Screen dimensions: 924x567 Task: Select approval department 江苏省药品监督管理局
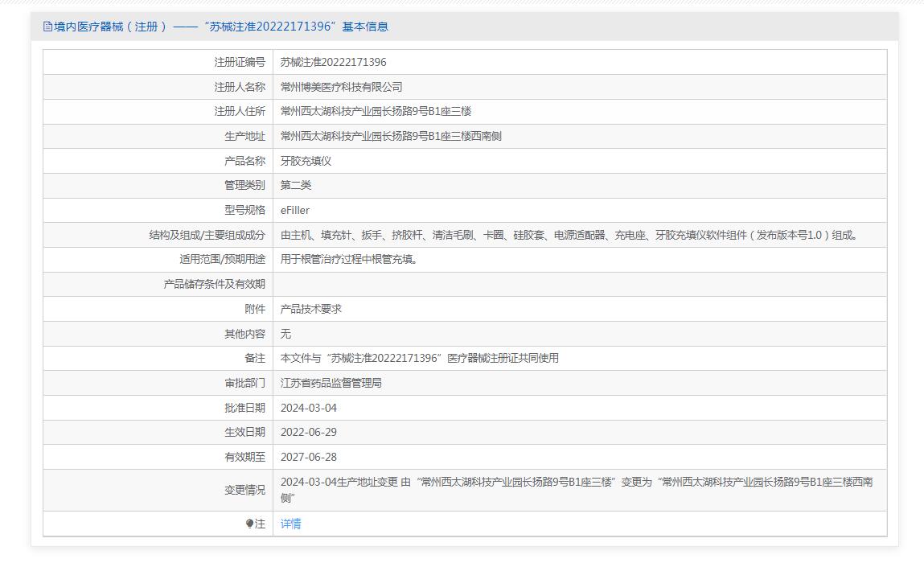pyautogui.click(x=331, y=383)
